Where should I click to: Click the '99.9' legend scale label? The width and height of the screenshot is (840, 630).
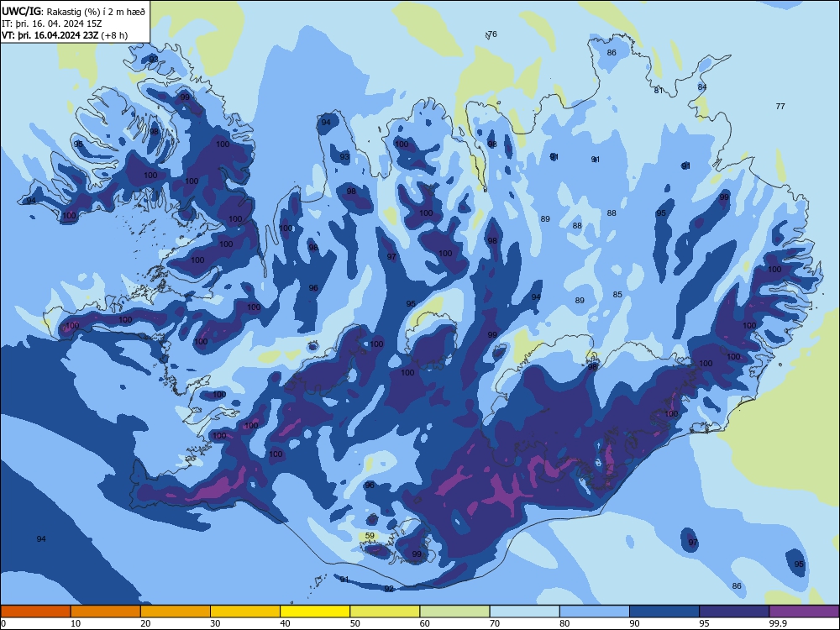pos(777,623)
